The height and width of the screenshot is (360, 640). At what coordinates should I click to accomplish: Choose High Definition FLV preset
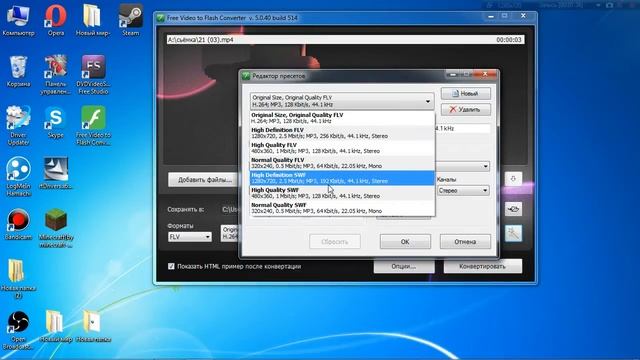(x=342, y=133)
